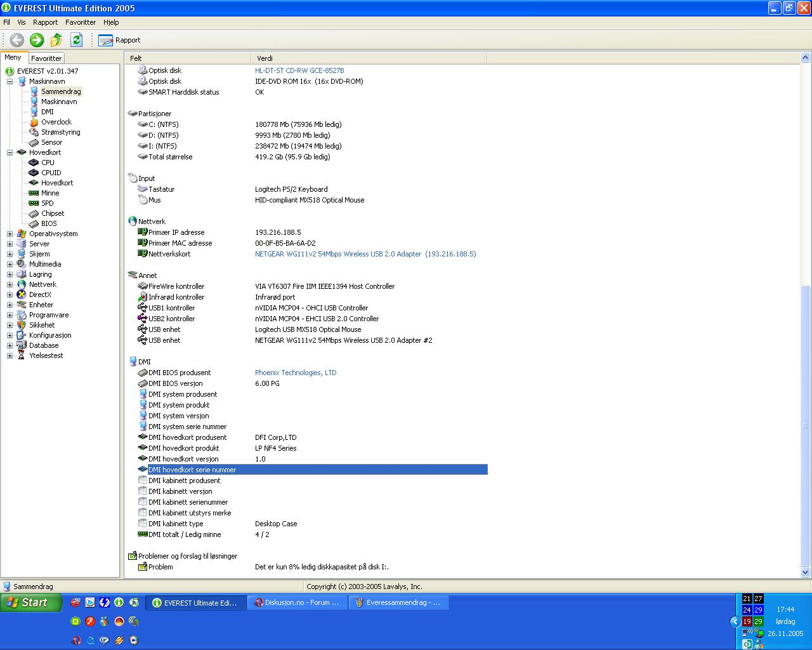Image resolution: width=812 pixels, height=650 pixels.
Task: Click the Enheter icon in tree
Action: [x=22, y=305]
